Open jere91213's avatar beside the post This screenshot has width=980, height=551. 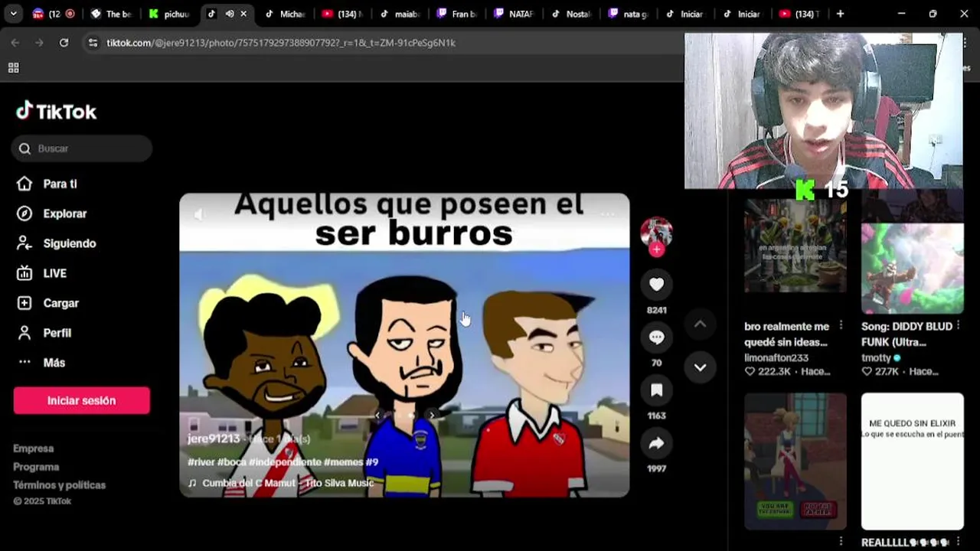[656, 232]
